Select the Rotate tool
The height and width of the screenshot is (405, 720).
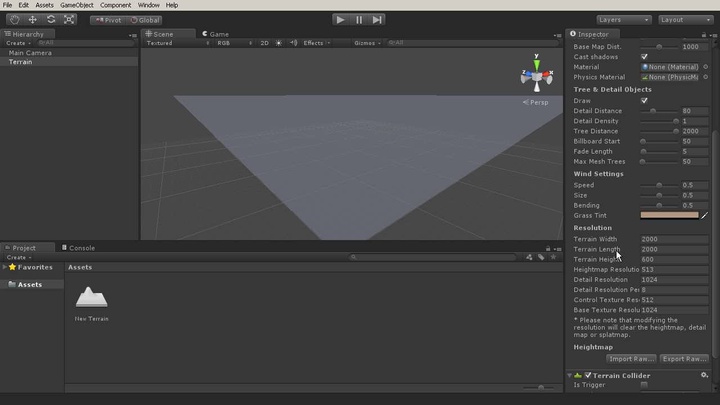click(51, 20)
